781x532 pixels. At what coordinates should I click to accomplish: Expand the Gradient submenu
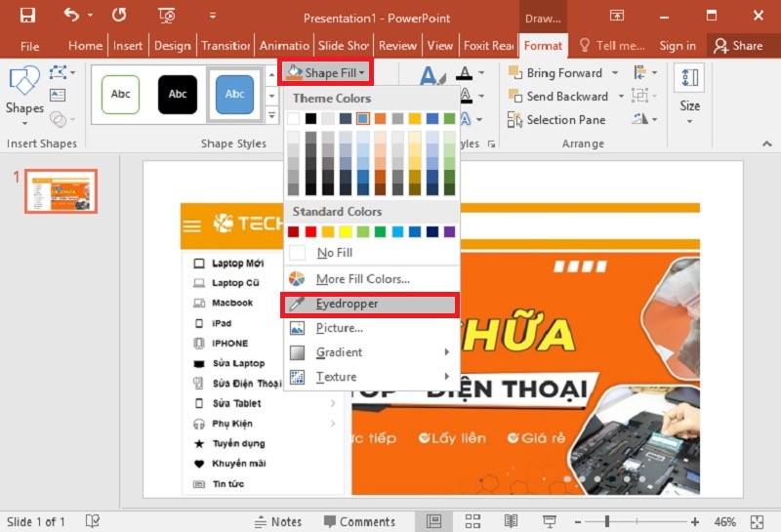click(369, 352)
